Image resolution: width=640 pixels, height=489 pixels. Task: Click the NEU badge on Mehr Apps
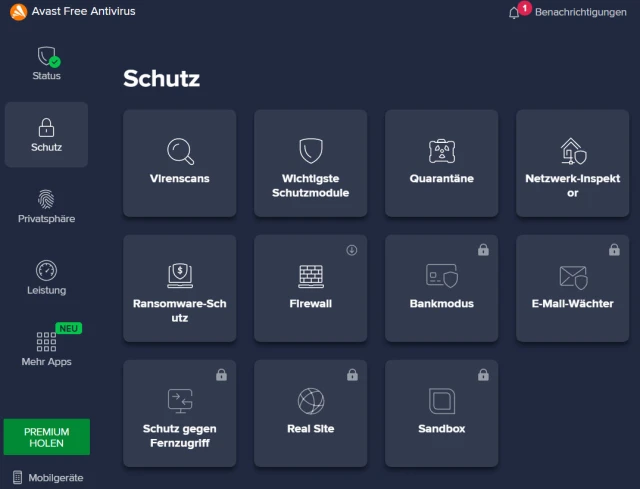[x=69, y=329]
